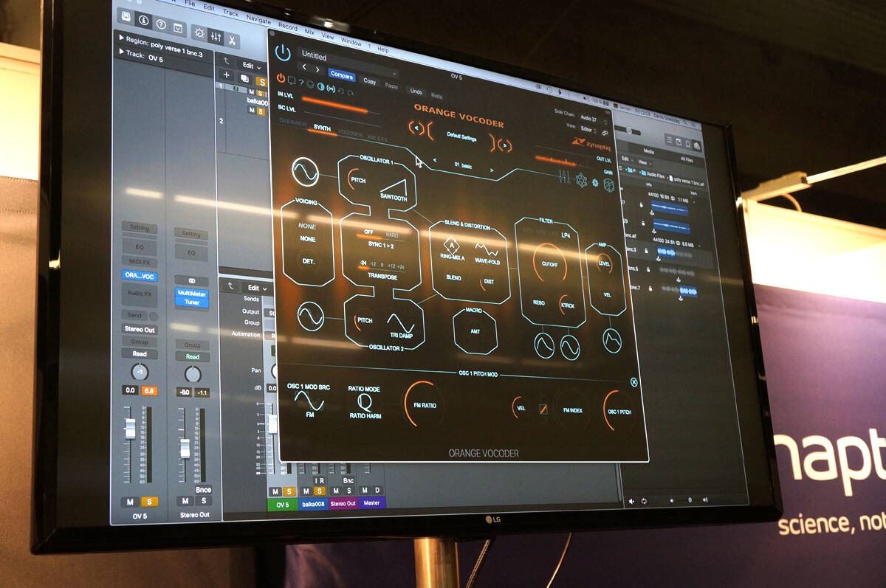Click the RATIO MODE Q icon

click(x=365, y=402)
